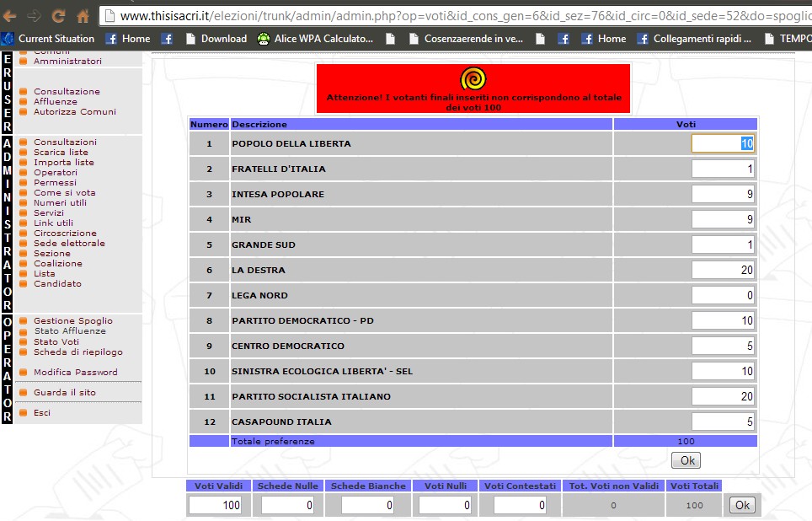Image resolution: width=812 pixels, height=521 pixels.
Task: Open Modifica Password in the sidebar
Action: 76,373
